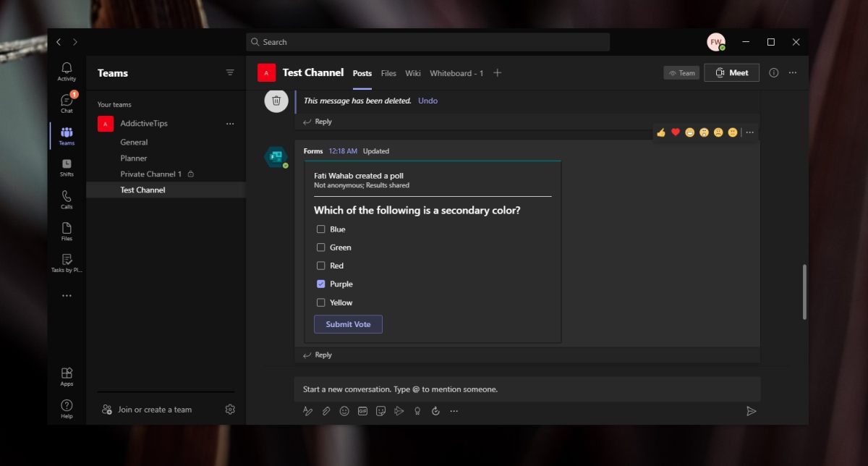Open Tasks by Planner app
The width and height of the screenshot is (868, 466).
pos(67,263)
